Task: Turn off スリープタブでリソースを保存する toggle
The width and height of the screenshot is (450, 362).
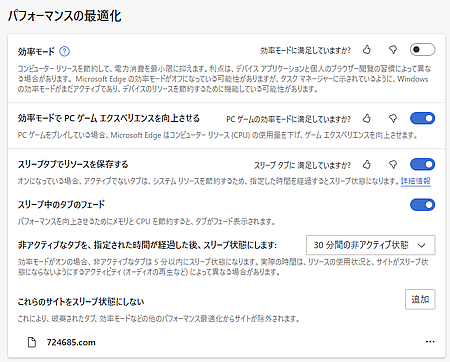Action: tap(422, 164)
